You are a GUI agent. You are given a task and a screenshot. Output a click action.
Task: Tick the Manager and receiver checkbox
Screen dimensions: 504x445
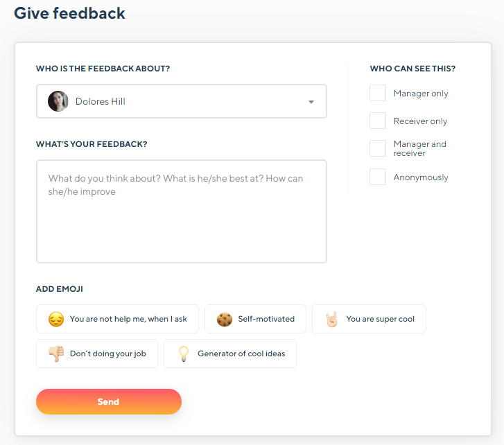[x=378, y=148]
